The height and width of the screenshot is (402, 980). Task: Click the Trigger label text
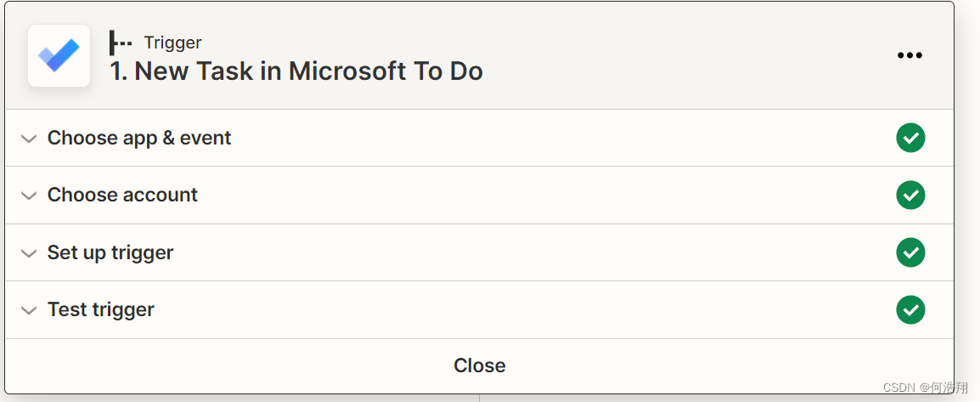tap(172, 42)
